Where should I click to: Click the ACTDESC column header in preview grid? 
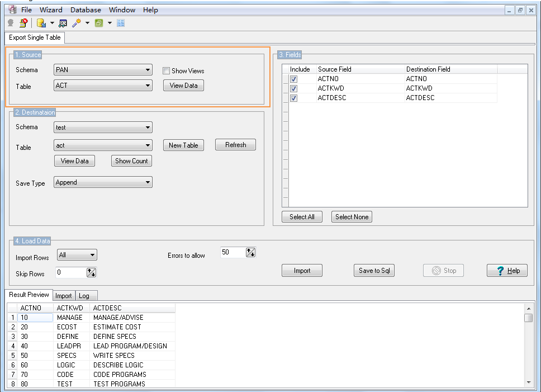click(x=132, y=308)
